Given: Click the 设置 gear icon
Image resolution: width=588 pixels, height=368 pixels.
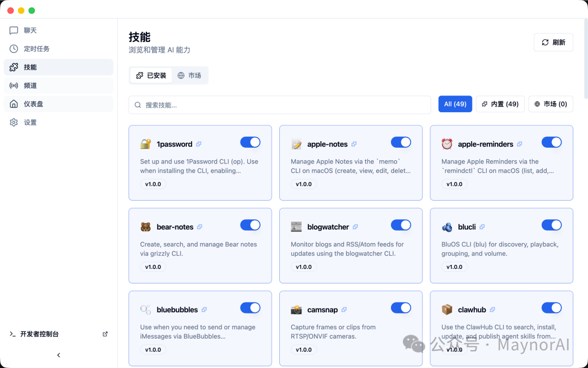Looking at the screenshot, I should 14,122.
